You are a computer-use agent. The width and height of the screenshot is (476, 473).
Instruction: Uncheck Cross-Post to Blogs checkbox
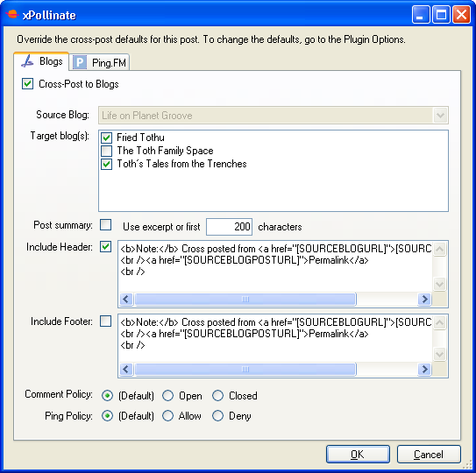28,84
